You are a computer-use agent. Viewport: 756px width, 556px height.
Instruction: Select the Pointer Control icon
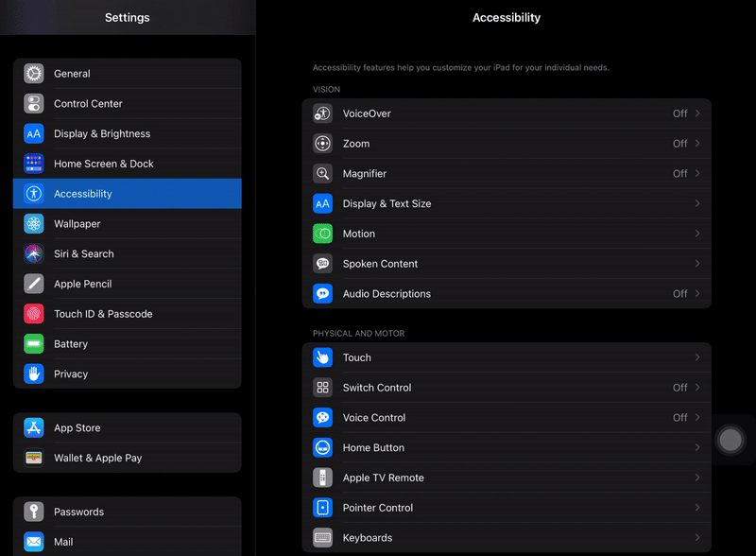coord(322,508)
